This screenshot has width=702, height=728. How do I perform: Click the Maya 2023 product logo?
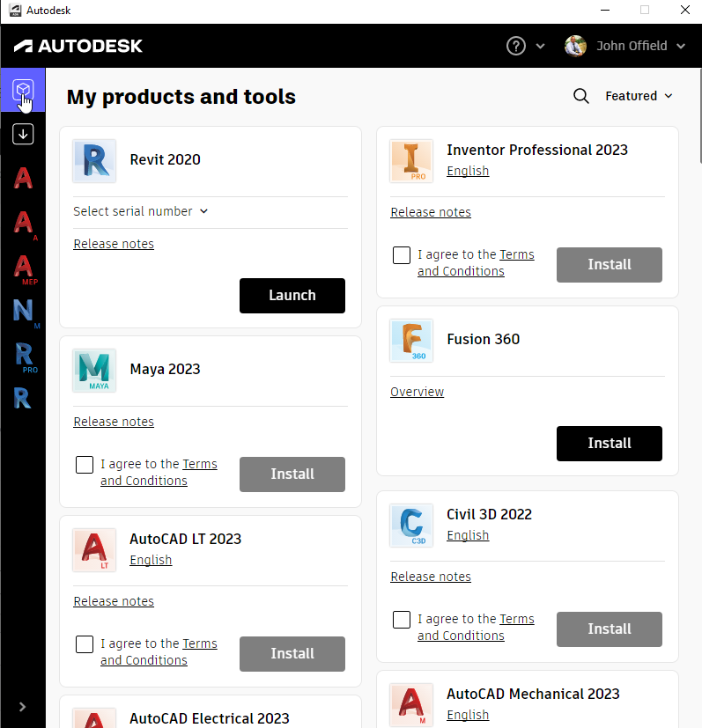pos(94,371)
